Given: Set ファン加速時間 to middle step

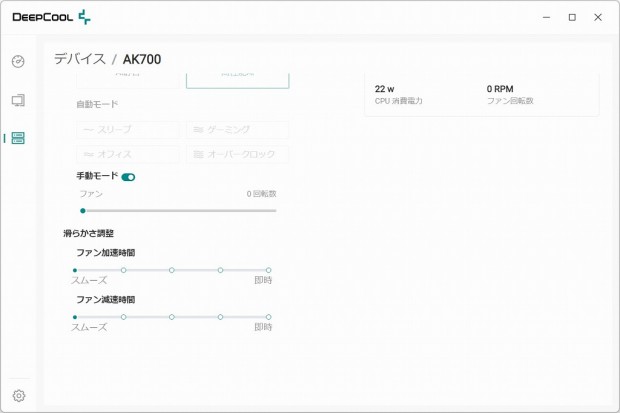Looking at the screenshot, I should tap(172, 270).
